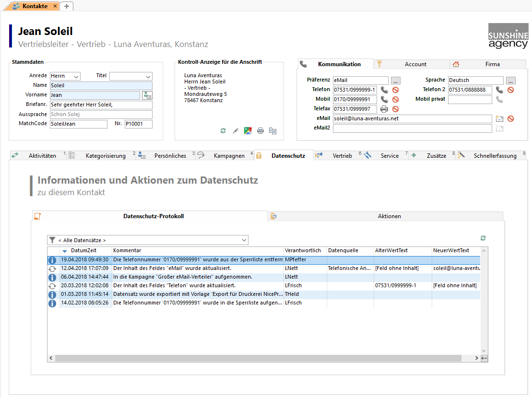Refresh the address preview panel
Screen dimensions: 532x398
(223, 130)
